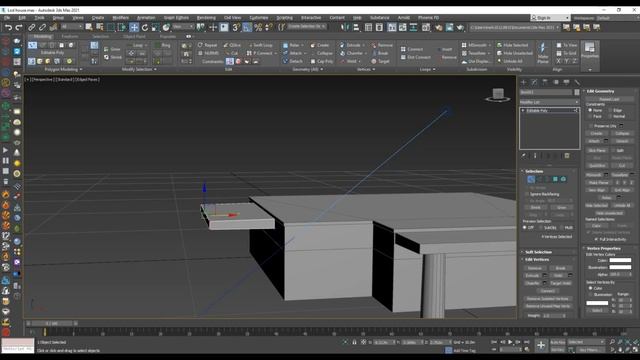Activate the Unlink Selection tool
This screenshot has width=640, height=360.
[x=42, y=27]
